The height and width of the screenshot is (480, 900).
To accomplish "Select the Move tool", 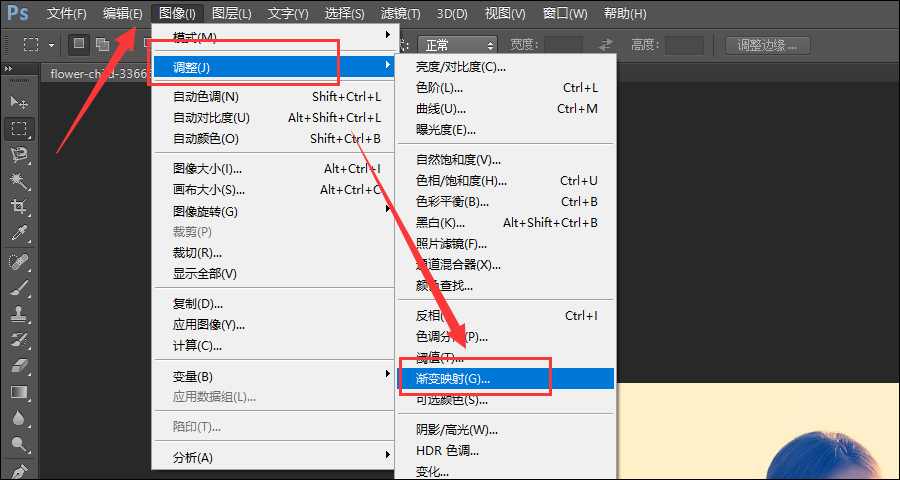I will 20,103.
